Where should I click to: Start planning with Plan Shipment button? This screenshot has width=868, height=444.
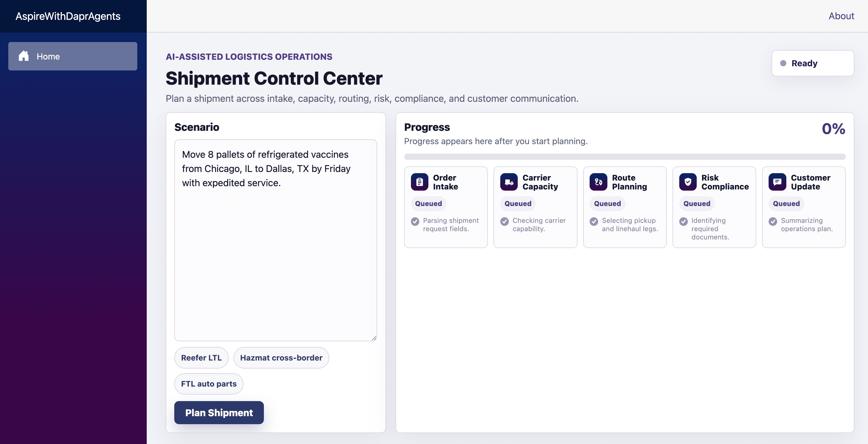click(x=219, y=413)
